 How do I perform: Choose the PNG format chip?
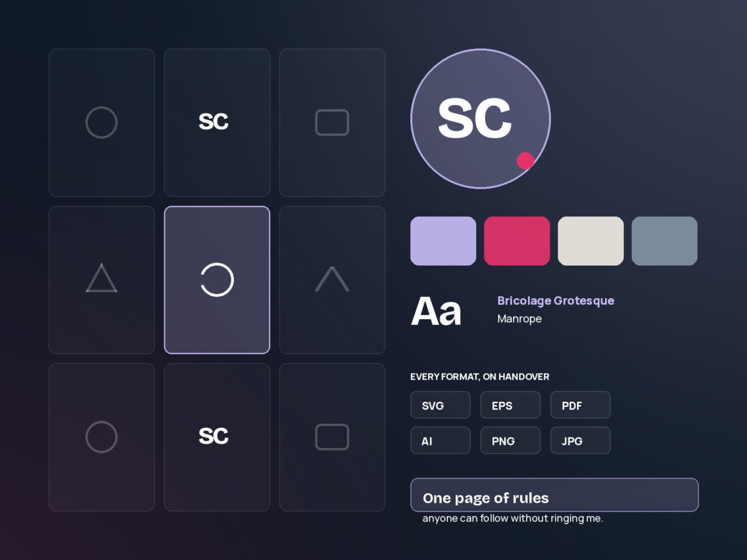pyautogui.click(x=510, y=441)
